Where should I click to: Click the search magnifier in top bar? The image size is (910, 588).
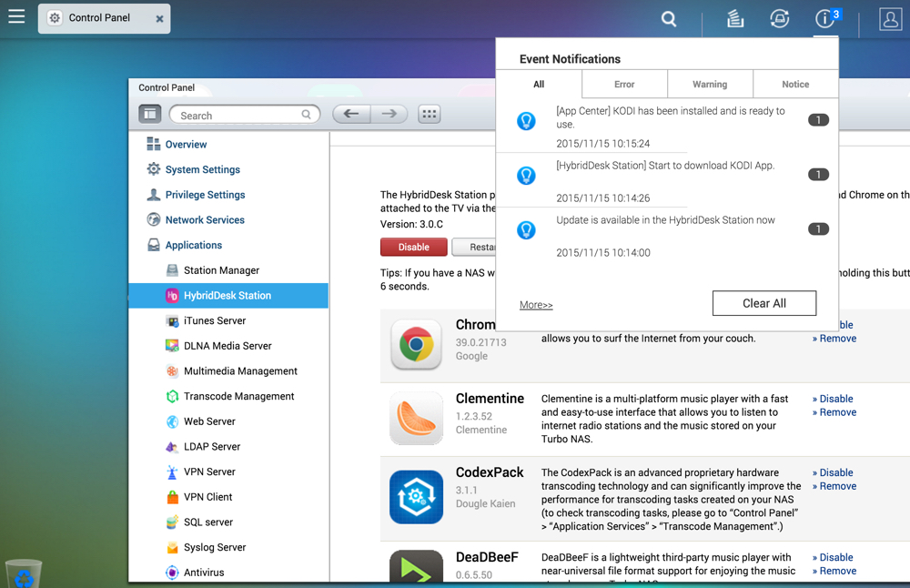(x=669, y=19)
